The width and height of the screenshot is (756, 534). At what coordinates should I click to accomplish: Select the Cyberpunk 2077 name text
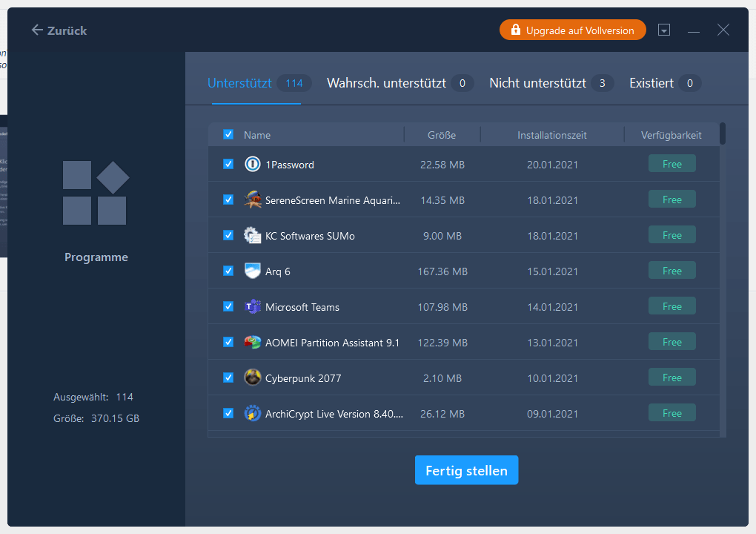303,379
